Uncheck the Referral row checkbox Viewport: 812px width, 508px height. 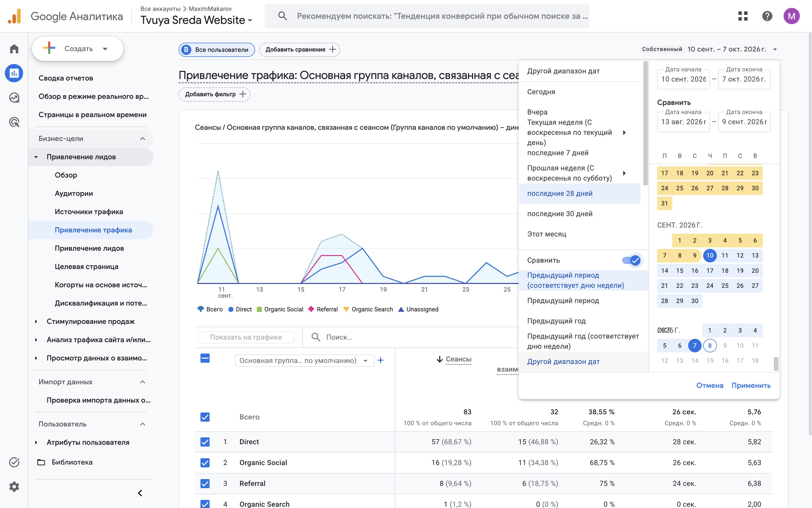click(x=205, y=483)
